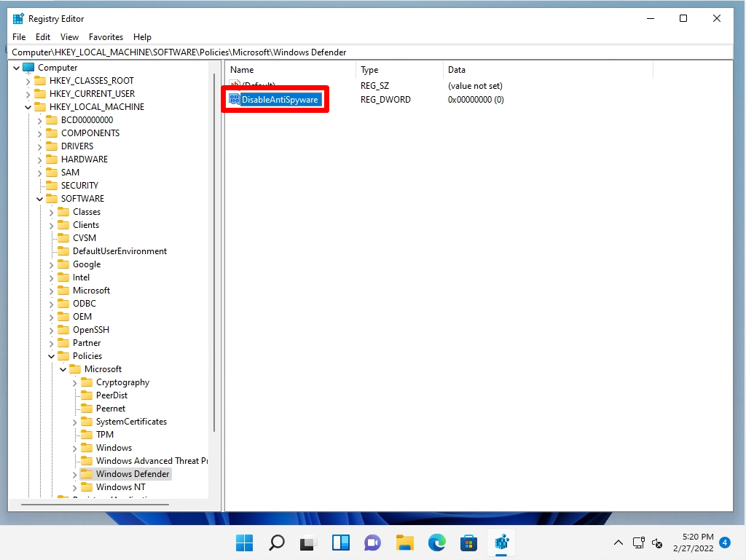
Task: Select the CVSM folder icon
Action: (x=64, y=237)
